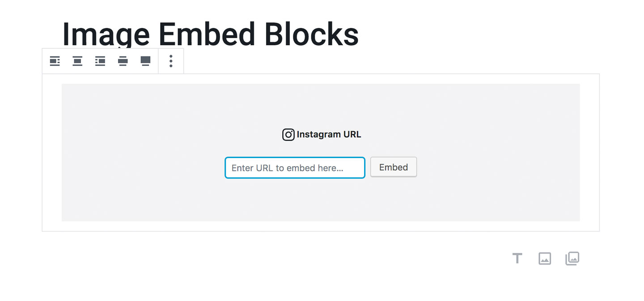
Task: Choose the Align right option
Action: [100, 61]
